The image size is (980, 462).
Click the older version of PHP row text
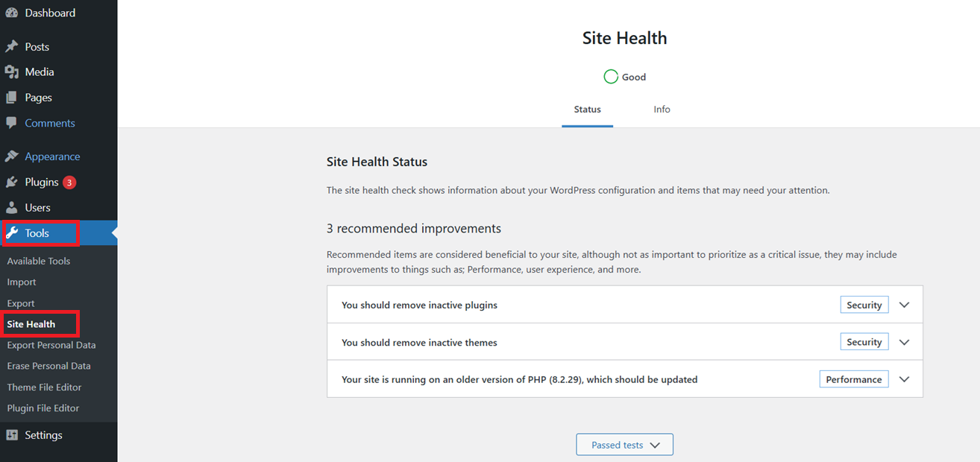520,379
